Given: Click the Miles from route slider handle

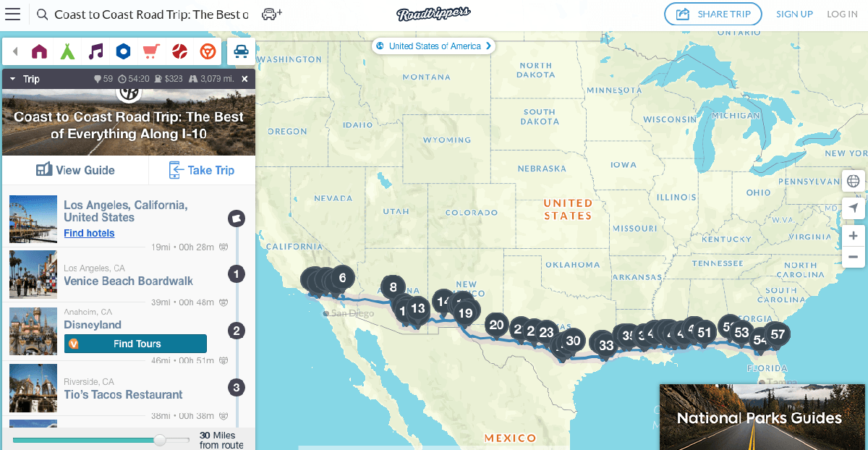Looking at the screenshot, I should tap(160, 440).
